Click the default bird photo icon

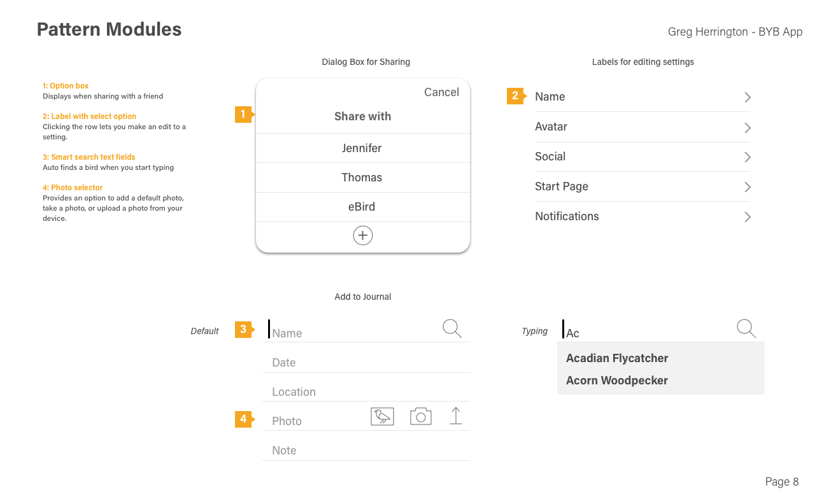pyautogui.click(x=382, y=416)
